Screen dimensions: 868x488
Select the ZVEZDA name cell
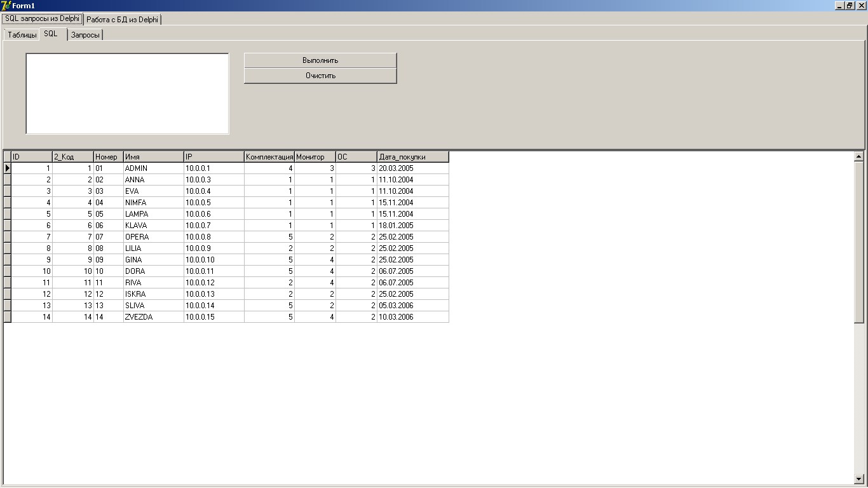click(154, 317)
